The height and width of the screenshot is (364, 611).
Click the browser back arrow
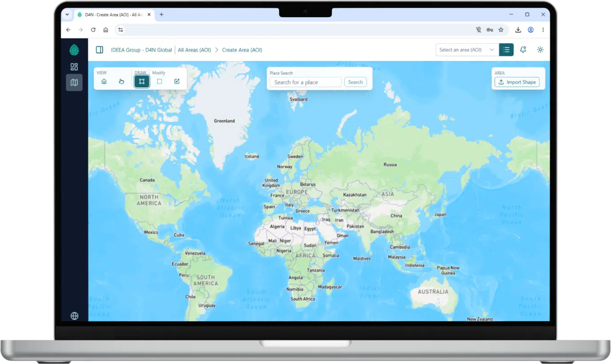(68, 30)
